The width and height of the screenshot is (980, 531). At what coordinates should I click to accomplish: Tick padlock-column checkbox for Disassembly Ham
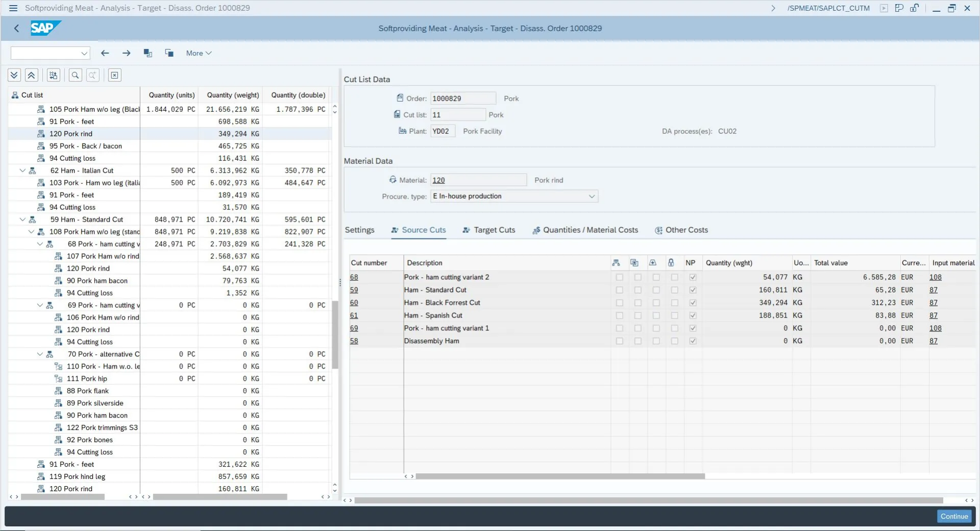(x=674, y=341)
